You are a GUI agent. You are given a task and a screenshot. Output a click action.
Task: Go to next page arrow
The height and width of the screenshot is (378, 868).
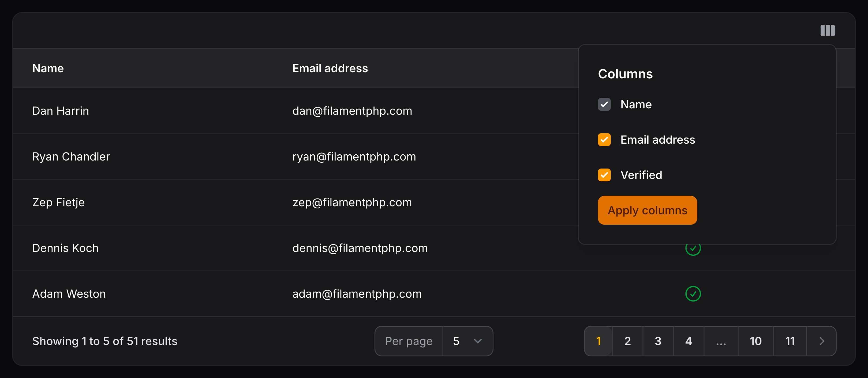(x=821, y=341)
